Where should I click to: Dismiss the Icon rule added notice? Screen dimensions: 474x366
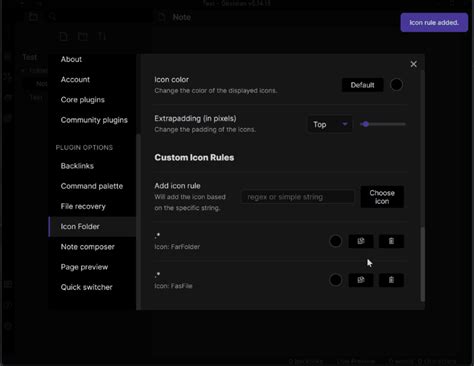[434, 23]
